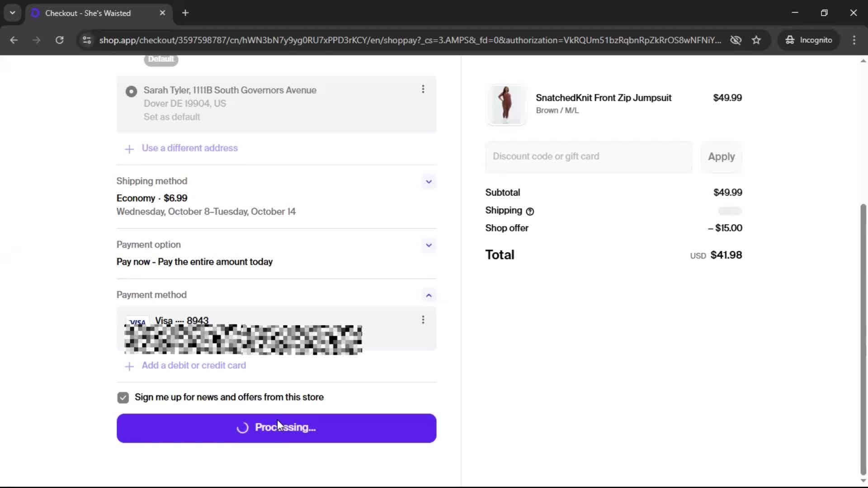Click the third-party cookies blocked eye icon

pyautogui.click(x=736, y=40)
